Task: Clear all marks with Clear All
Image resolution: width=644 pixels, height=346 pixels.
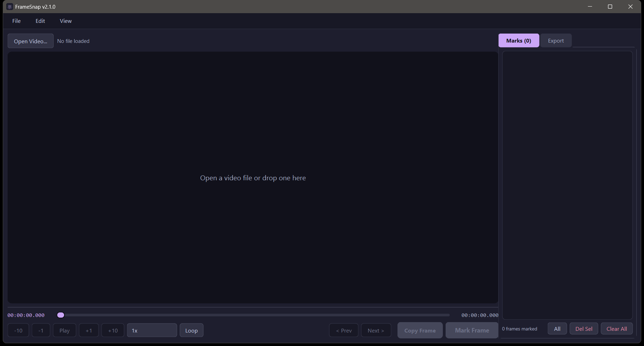Action: [x=617, y=328]
